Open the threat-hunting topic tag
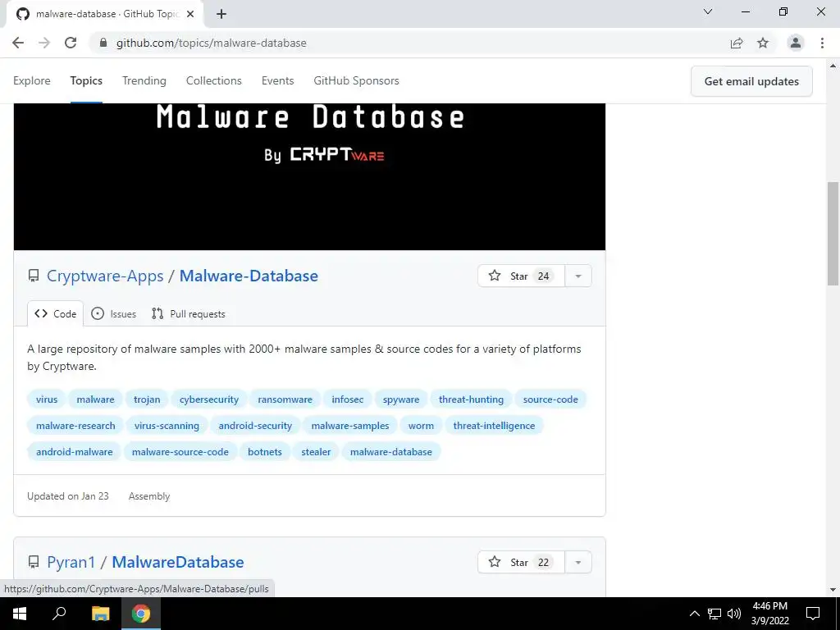The height and width of the screenshot is (630, 840). (x=471, y=399)
